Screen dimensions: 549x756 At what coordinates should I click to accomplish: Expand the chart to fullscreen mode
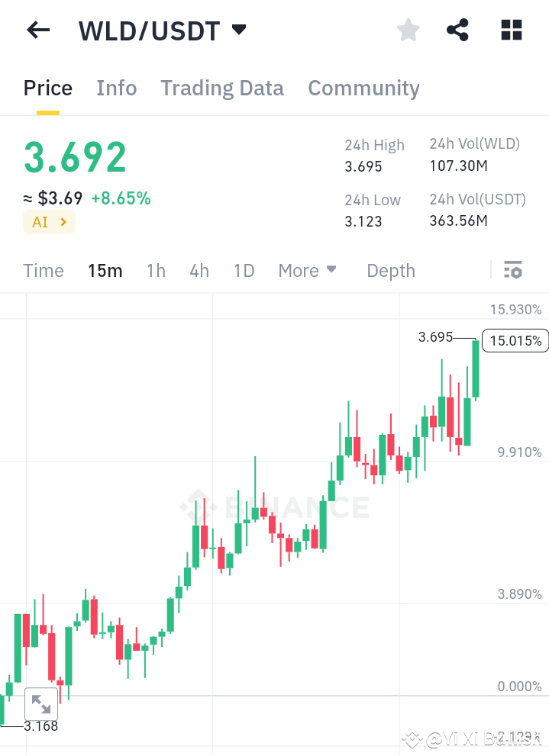click(x=40, y=703)
